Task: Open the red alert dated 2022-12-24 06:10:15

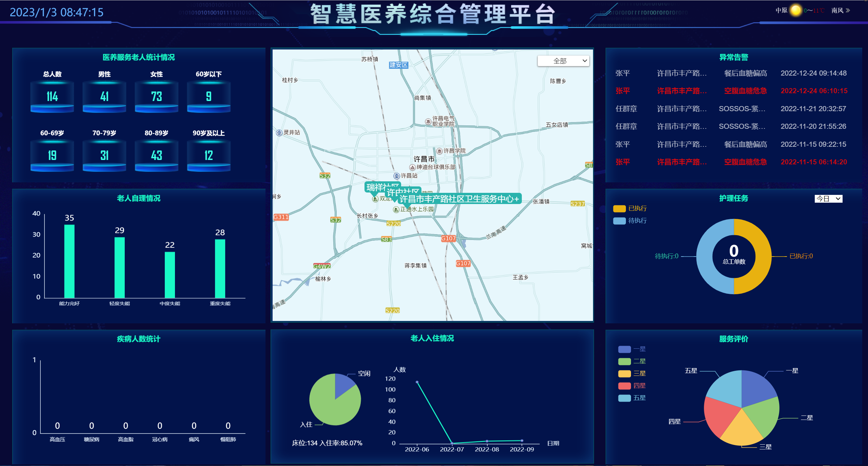Action: point(731,91)
